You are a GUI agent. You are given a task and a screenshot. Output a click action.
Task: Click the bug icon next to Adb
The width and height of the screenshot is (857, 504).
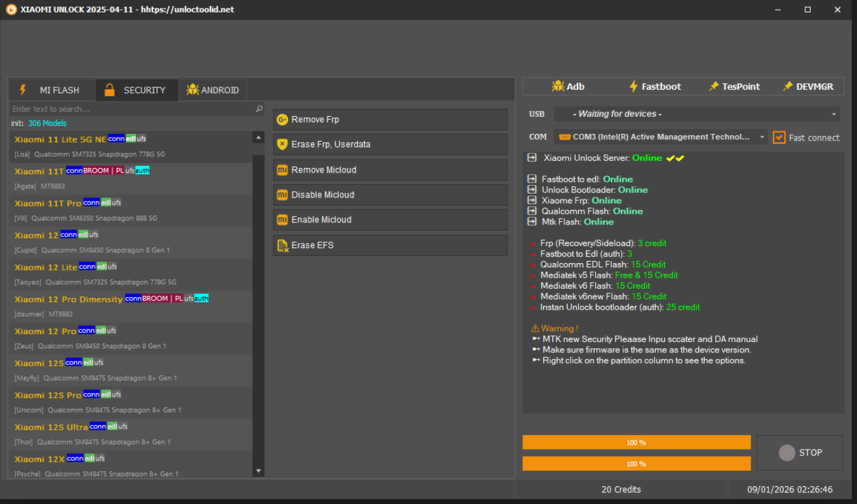click(x=558, y=86)
